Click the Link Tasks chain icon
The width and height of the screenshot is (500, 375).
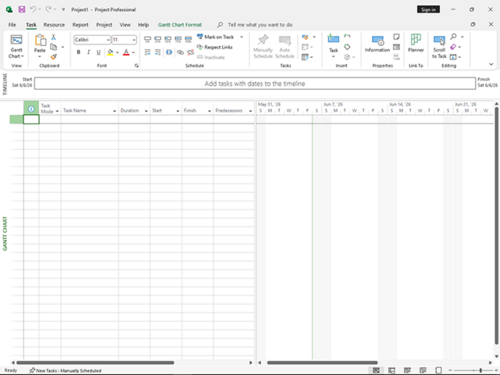(180, 52)
